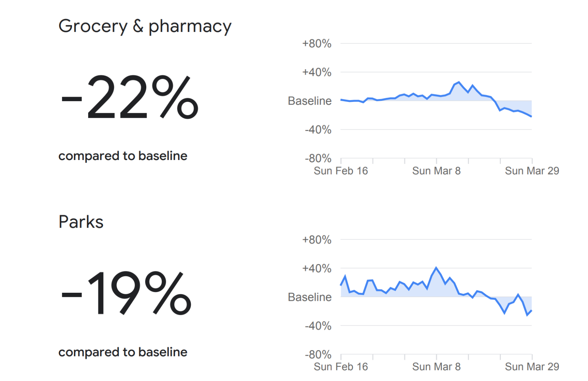
Task: Click the Baseline label on Parks chart
Action: (309, 297)
